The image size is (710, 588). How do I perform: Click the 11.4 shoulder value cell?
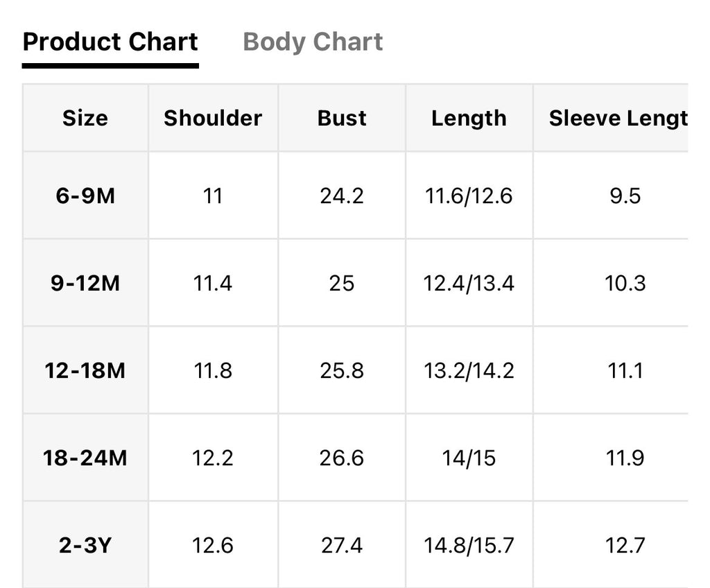pos(213,283)
